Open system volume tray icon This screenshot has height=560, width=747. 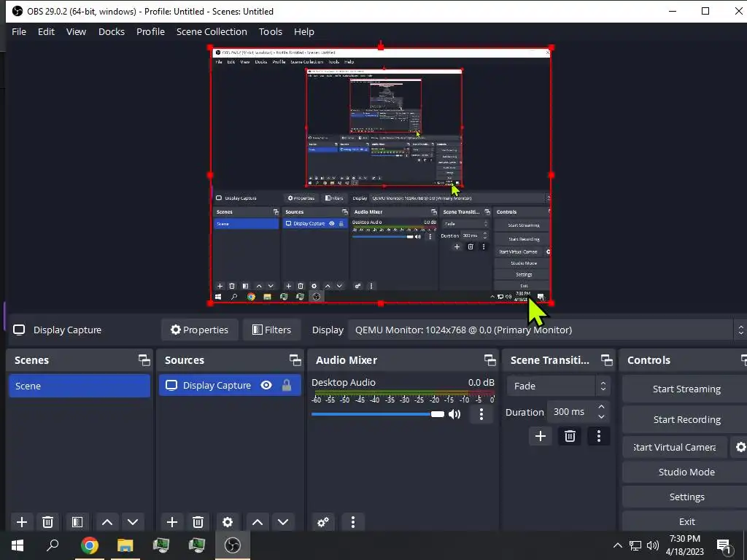pos(653,545)
